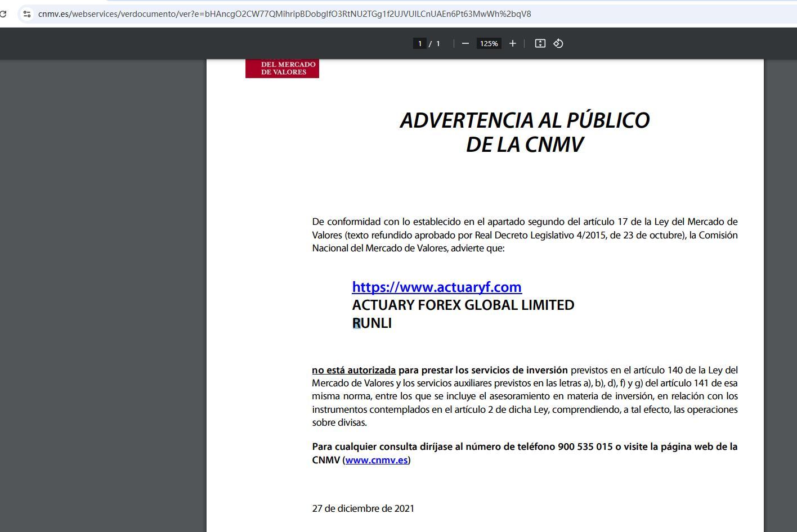Click the date 27 de diciembre de 2021
The width and height of the screenshot is (797, 532).
click(363, 508)
